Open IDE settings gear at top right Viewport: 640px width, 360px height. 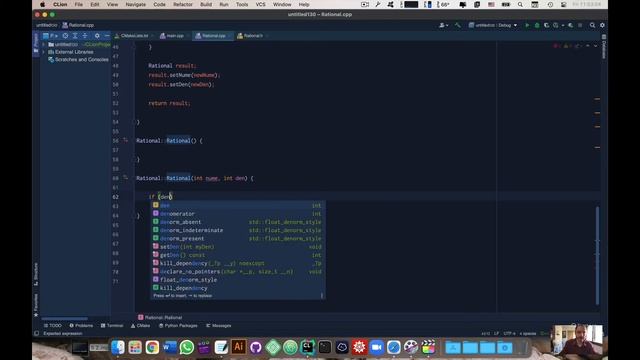(x=602, y=25)
